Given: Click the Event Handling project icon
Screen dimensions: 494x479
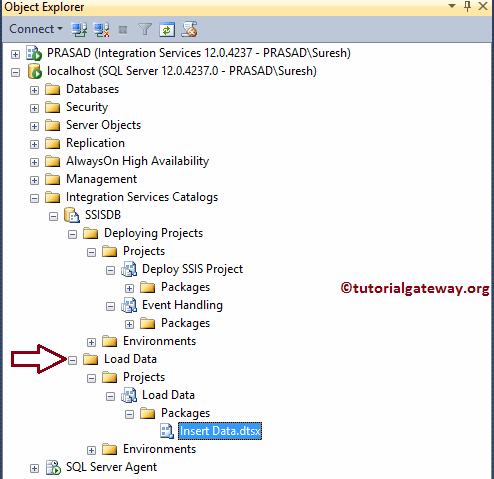Looking at the screenshot, I should (129, 305).
